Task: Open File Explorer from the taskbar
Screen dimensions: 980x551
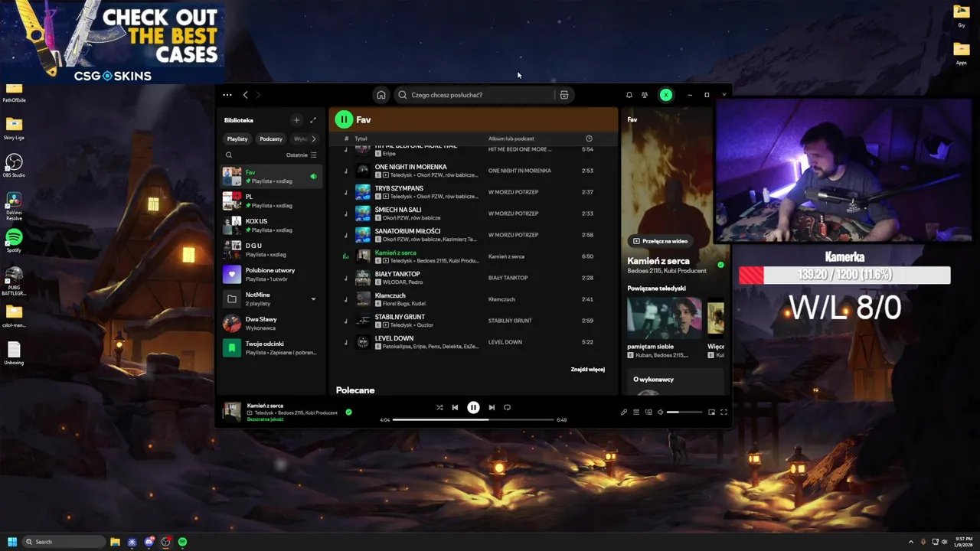Action: (x=115, y=542)
